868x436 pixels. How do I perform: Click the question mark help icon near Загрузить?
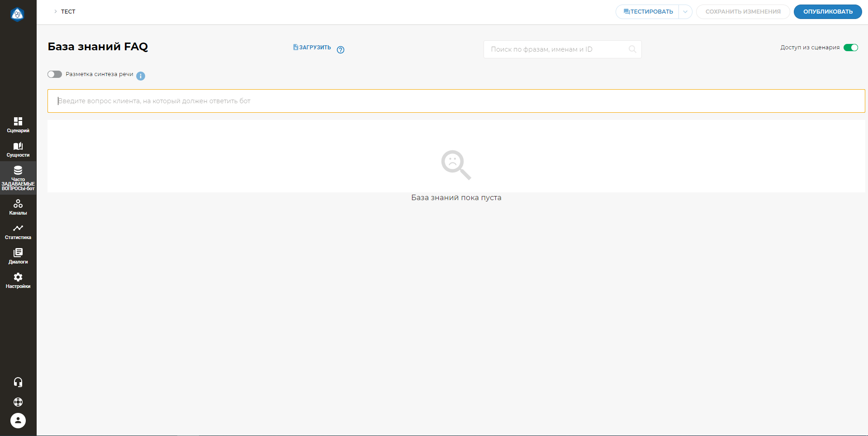pyautogui.click(x=341, y=50)
